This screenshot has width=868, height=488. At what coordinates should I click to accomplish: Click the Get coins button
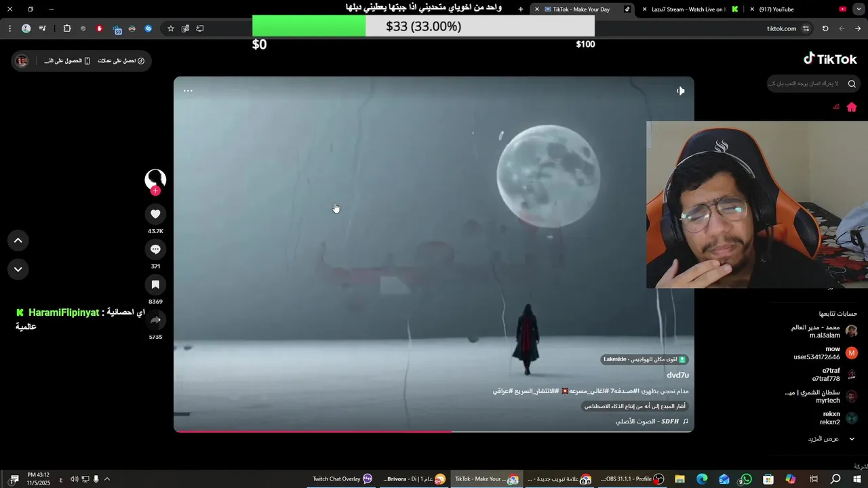pos(121,61)
